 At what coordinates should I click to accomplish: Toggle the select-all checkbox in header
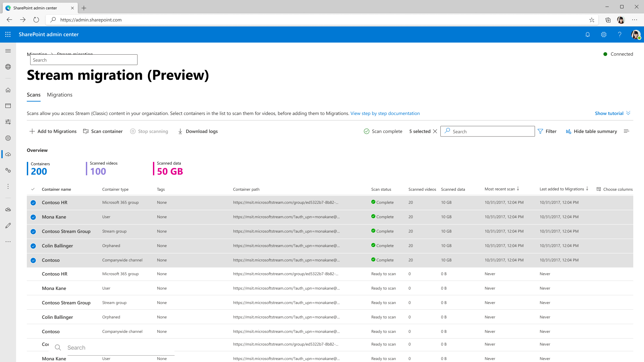tap(33, 189)
